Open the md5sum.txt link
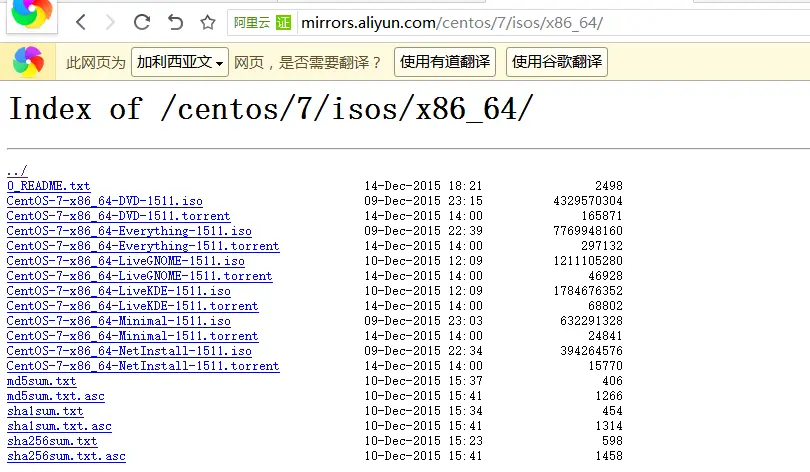This screenshot has height=472, width=810. tap(41, 381)
